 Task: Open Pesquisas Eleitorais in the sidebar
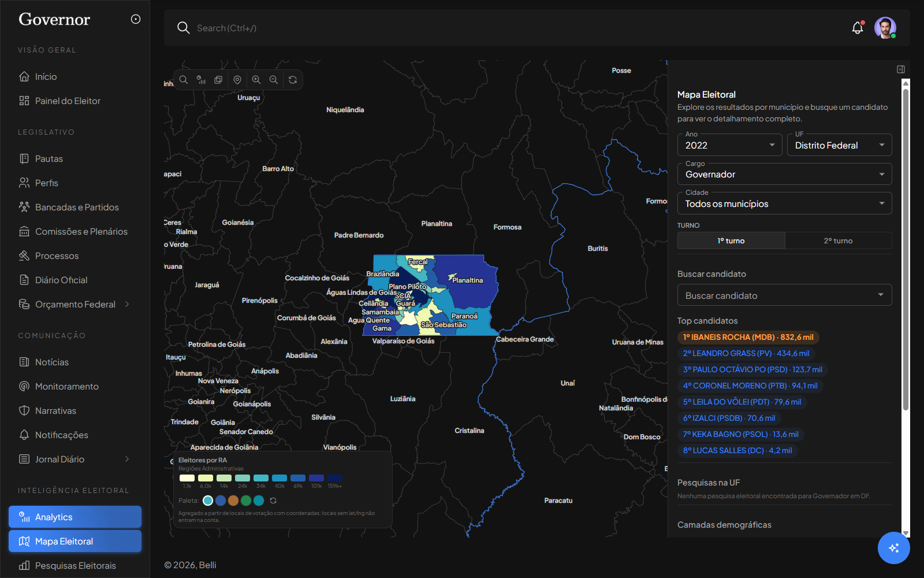(75, 565)
